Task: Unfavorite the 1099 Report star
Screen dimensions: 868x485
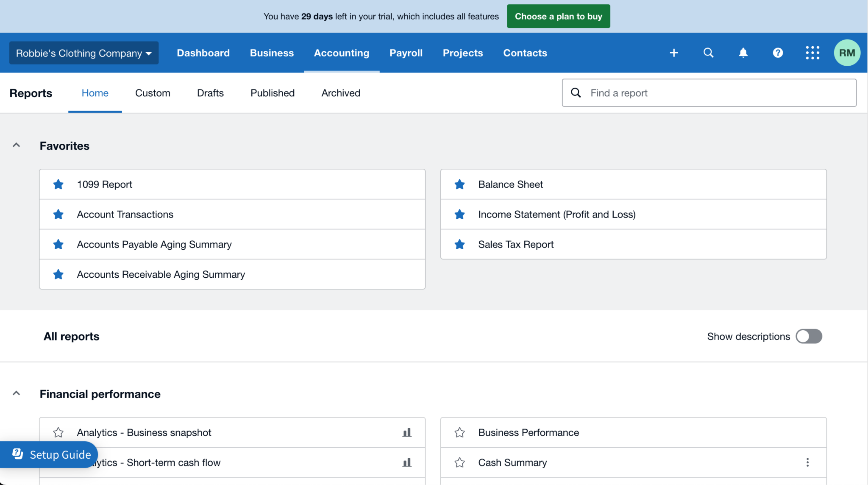Action: coord(58,184)
